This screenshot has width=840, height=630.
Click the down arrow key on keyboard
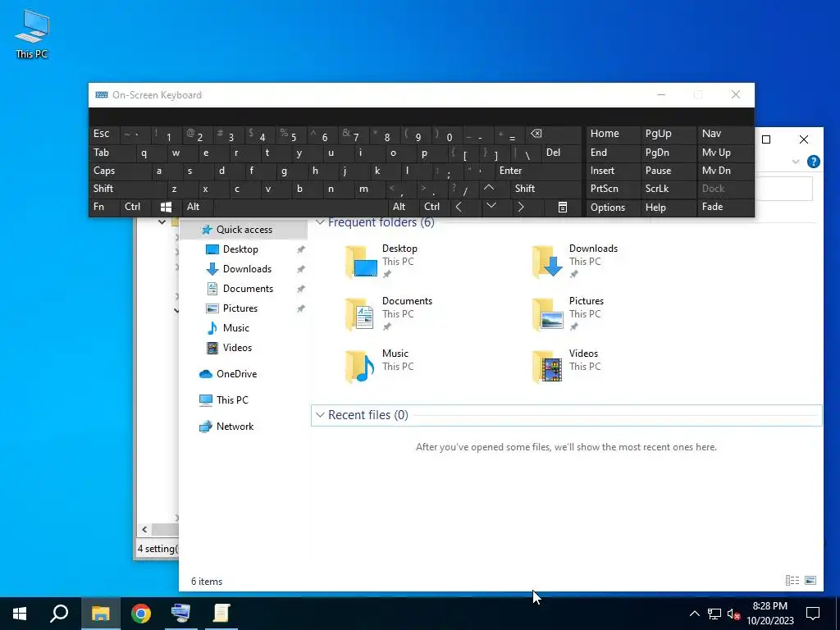click(491, 207)
